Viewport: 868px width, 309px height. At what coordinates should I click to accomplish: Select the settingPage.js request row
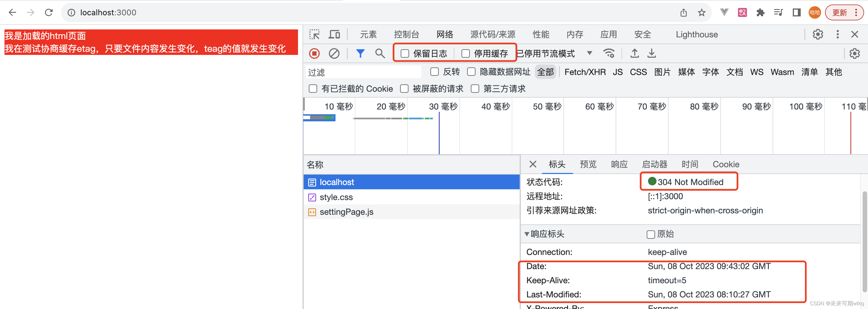[x=411, y=212]
